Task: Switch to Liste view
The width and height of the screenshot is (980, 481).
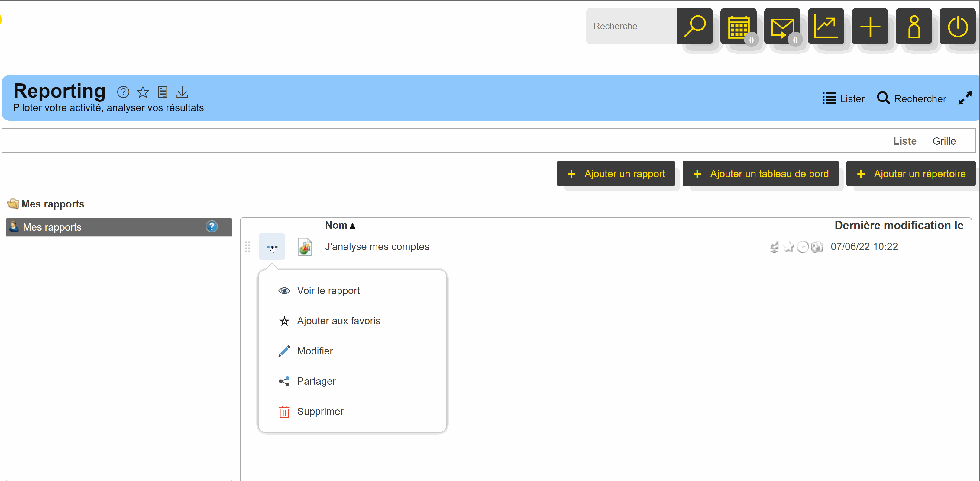Action: (905, 141)
